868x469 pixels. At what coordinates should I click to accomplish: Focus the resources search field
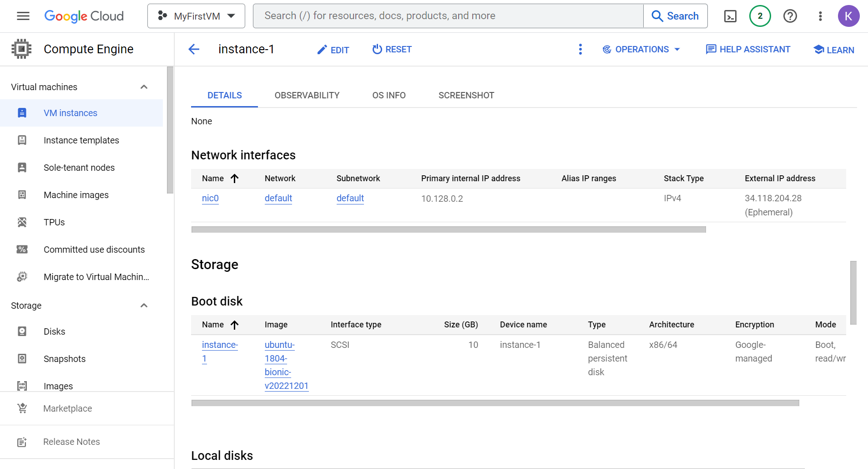(448, 16)
